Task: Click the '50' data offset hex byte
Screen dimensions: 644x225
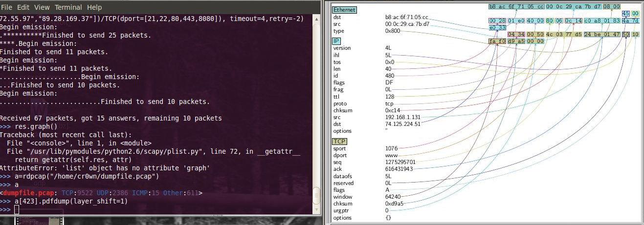Action: [626, 35]
